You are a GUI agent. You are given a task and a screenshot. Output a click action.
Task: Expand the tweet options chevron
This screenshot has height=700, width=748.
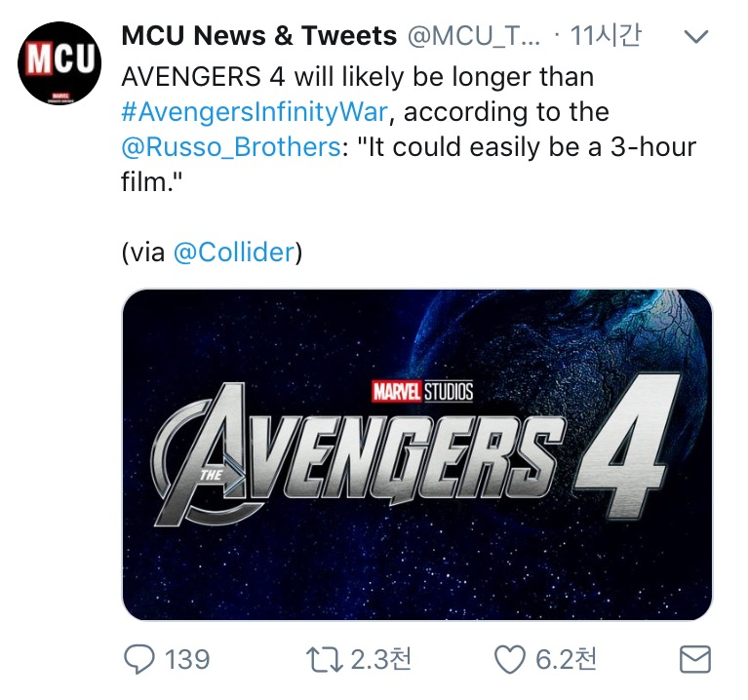[x=696, y=38]
